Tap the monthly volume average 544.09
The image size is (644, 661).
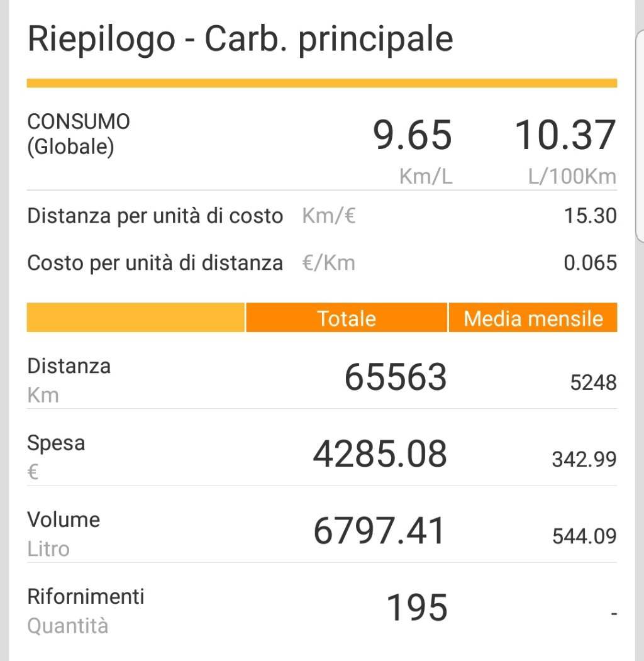coord(584,536)
